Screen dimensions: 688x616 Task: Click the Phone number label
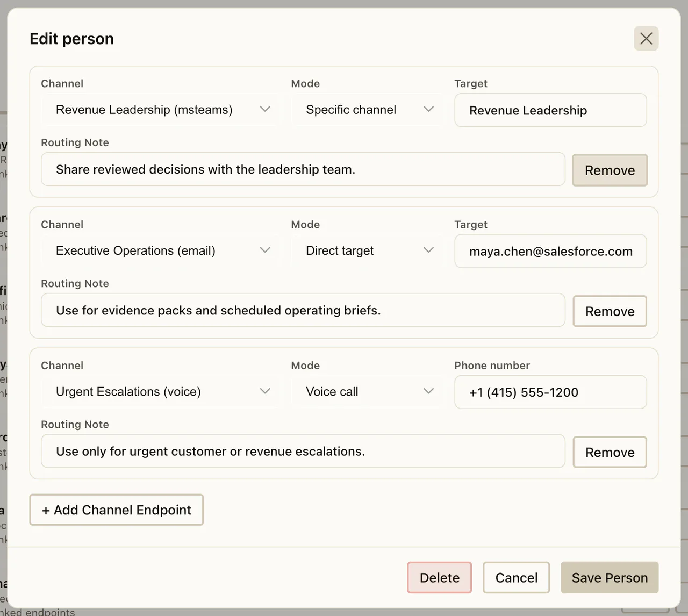pos(492,366)
